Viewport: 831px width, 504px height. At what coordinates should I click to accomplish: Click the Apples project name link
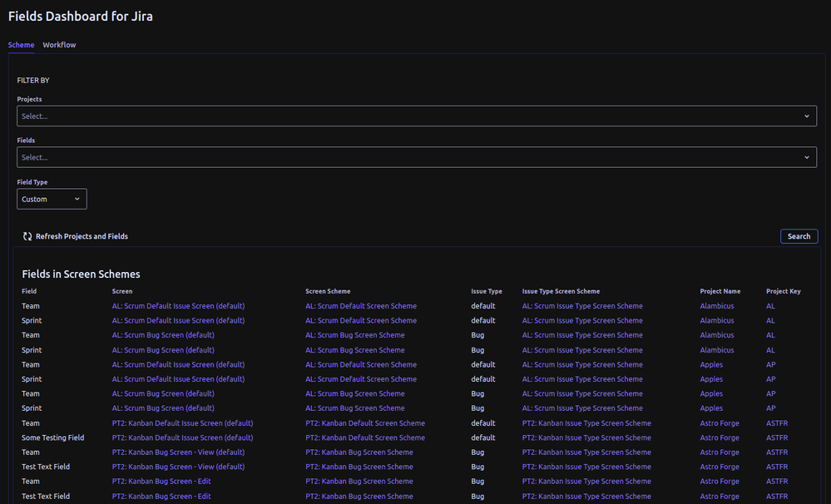pos(711,364)
